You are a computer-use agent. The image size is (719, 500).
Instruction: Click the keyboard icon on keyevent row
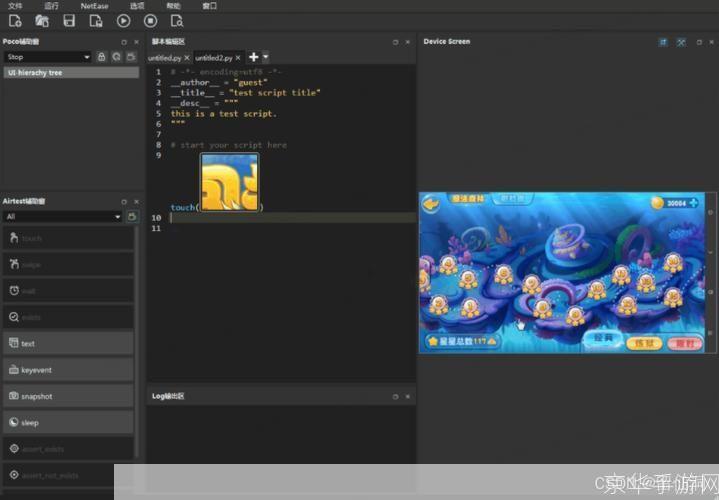(14, 369)
